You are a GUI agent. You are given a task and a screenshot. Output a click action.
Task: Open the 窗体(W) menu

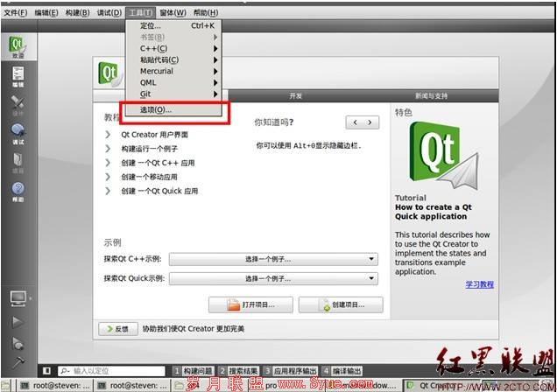[x=173, y=13]
